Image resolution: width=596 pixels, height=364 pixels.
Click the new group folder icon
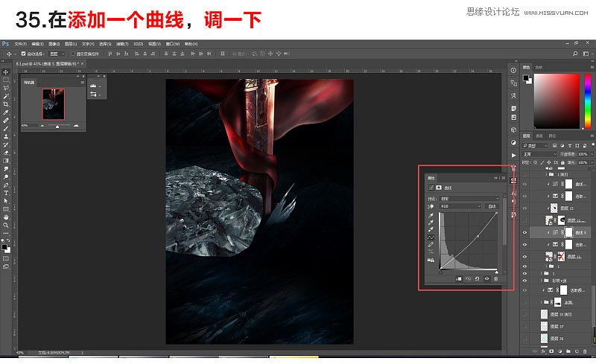coord(568,351)
